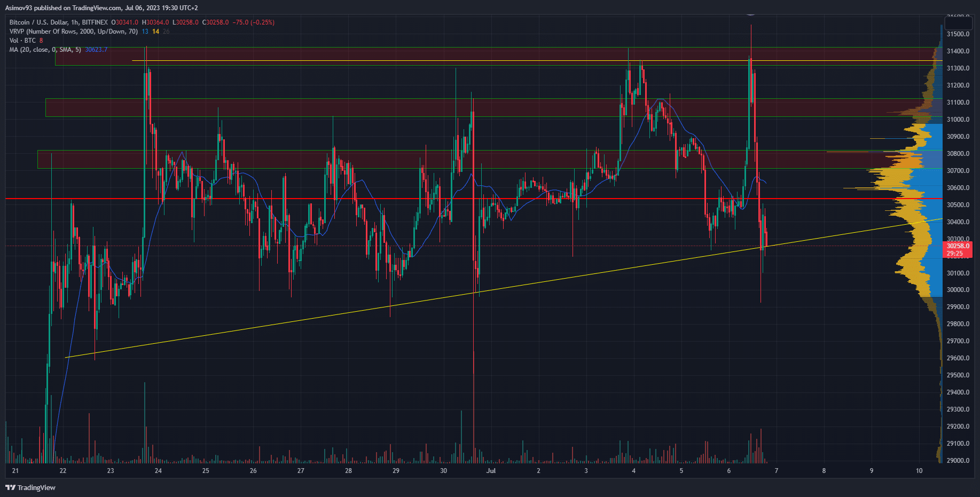This screenshot has width=980, height=497.
Task: Click the publication header by Asimov93
Action: [x=101, y=8]
